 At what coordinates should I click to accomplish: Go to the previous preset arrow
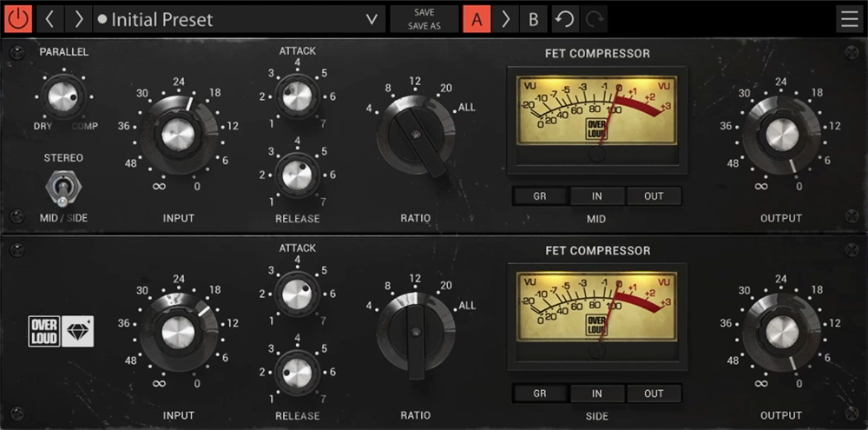pyautogui.click(x=49, y=19)
